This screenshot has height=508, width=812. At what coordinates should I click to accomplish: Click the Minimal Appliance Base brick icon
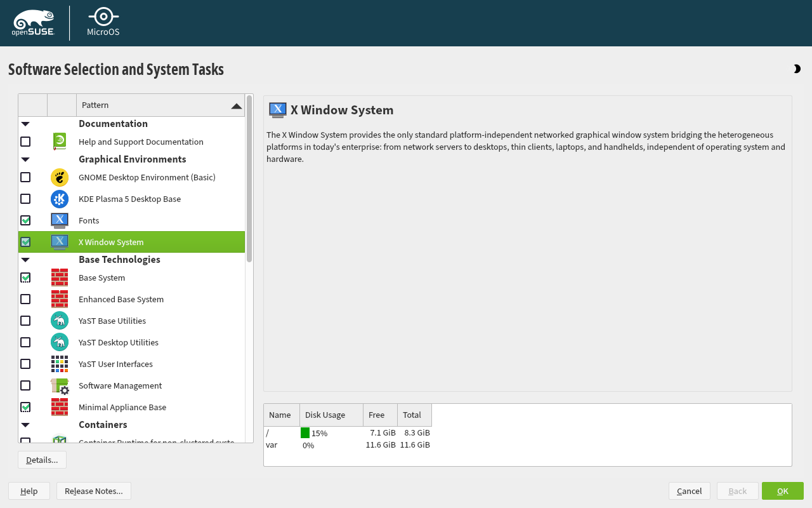[60, 407]
